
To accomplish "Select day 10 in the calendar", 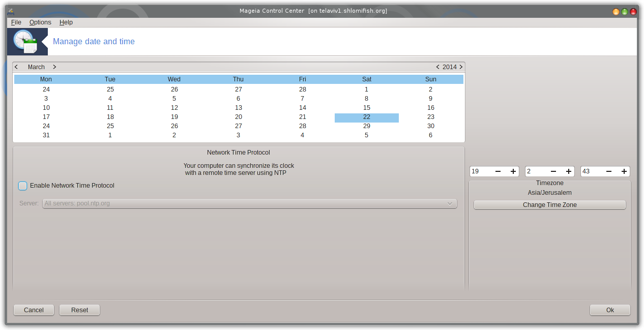I will pos(46,108).
